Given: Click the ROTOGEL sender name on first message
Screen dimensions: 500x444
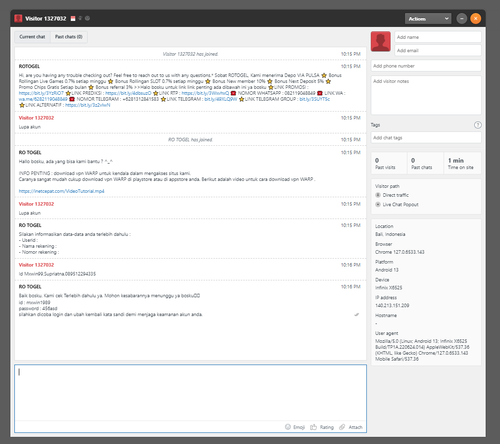Looking at the screenshot, I should click(29, 66).
